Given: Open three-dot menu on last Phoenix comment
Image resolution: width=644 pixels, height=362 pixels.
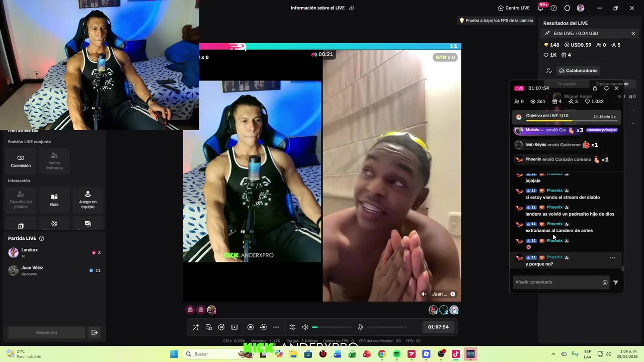Looking at the screenshot, I should 613,258.
